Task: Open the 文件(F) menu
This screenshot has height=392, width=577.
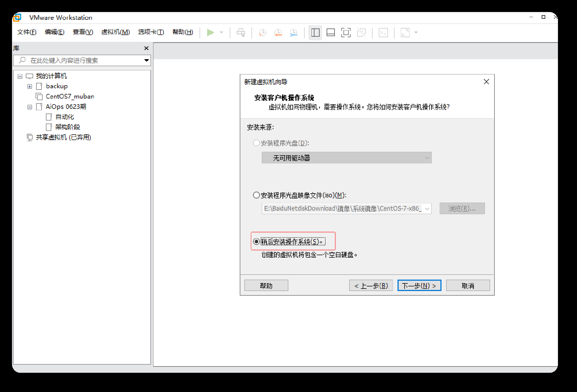Action: coord(27,32)
